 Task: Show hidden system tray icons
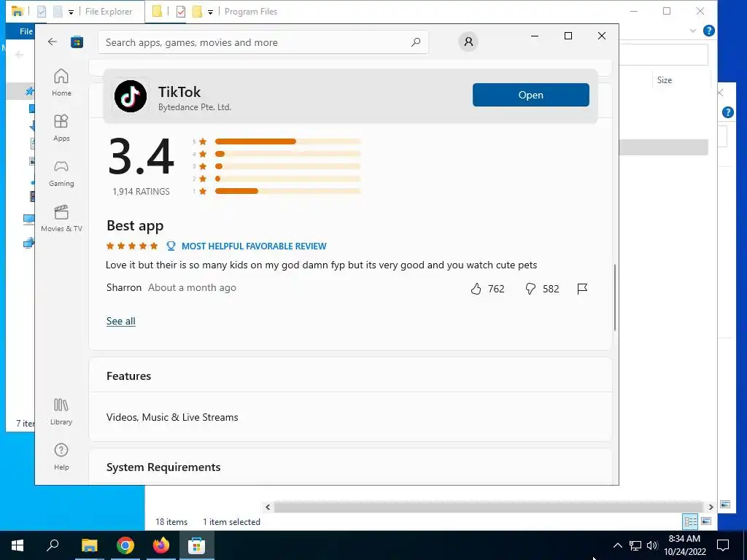pyautogui.click(x=617, y=545)
